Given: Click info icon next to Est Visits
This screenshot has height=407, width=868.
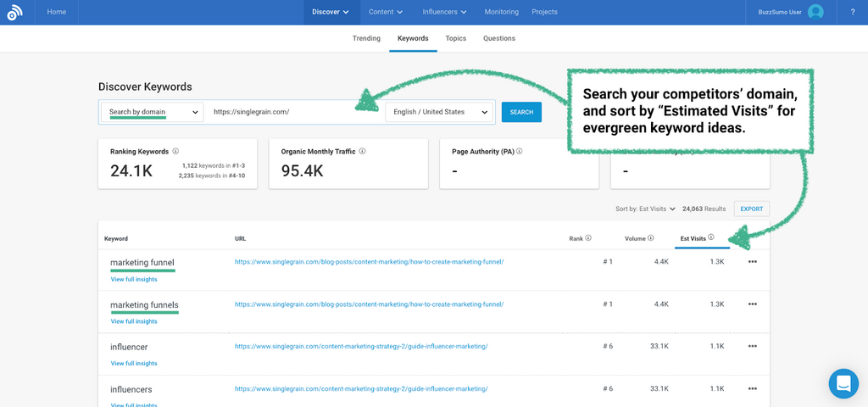Looking at the screenshot, I should 711,238.
